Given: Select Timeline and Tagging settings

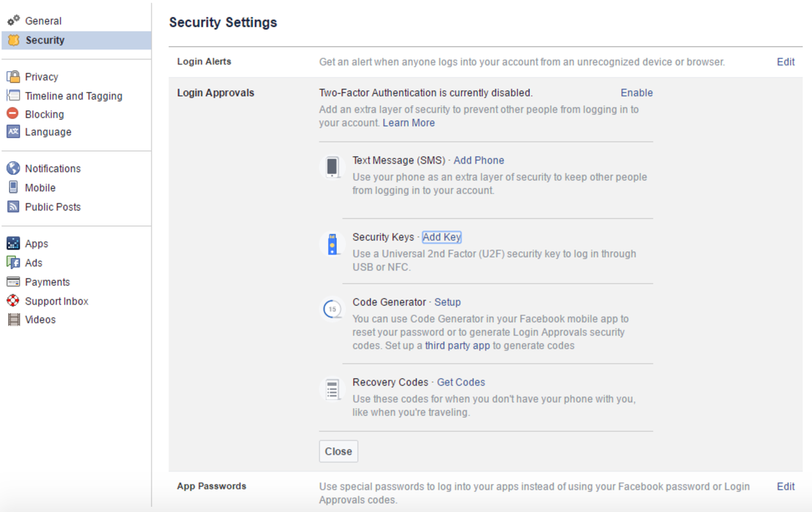Looking at the screenshot, I should point(73,96).
